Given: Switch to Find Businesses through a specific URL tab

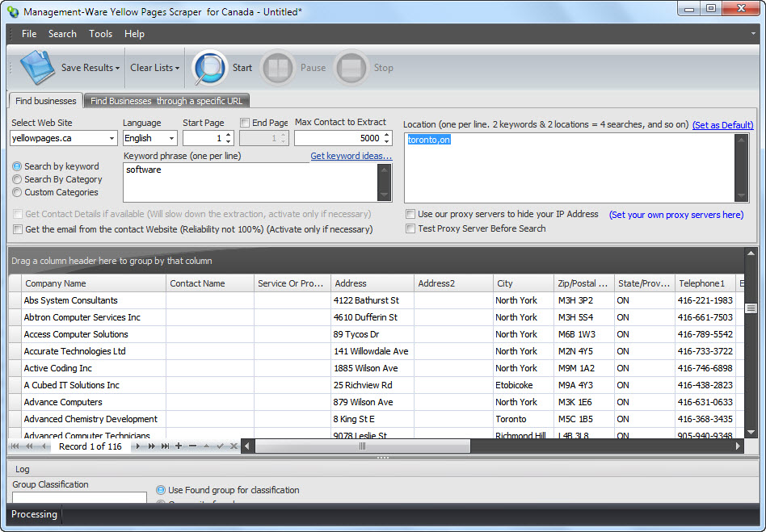Looking at the screenshot, I should pyautogui.click(x=166, y=101).
